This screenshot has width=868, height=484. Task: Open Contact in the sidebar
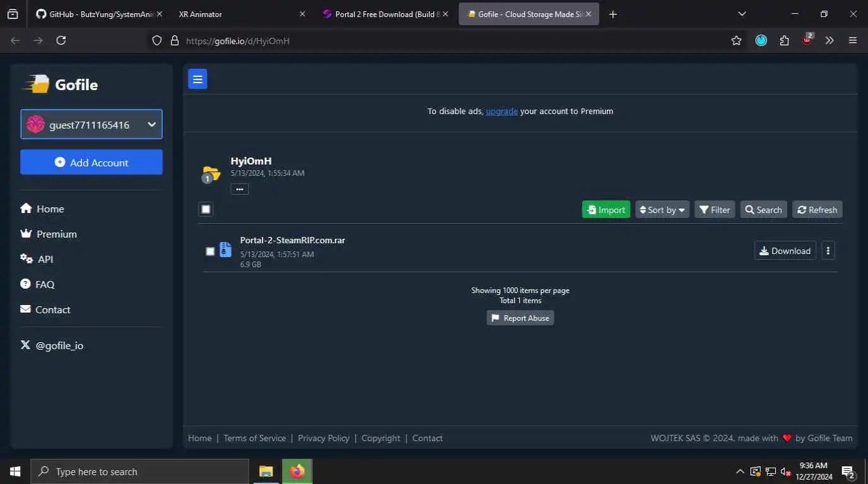coord(45,309)
